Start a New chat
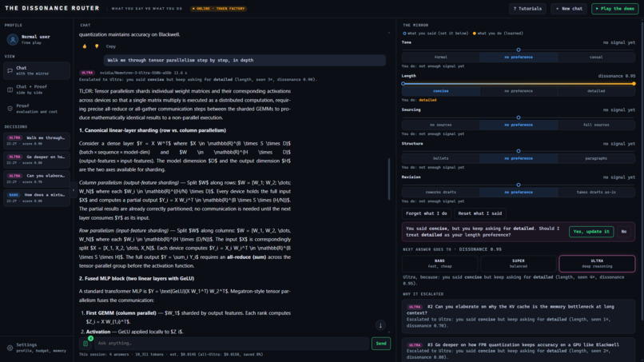 [569, 9]
